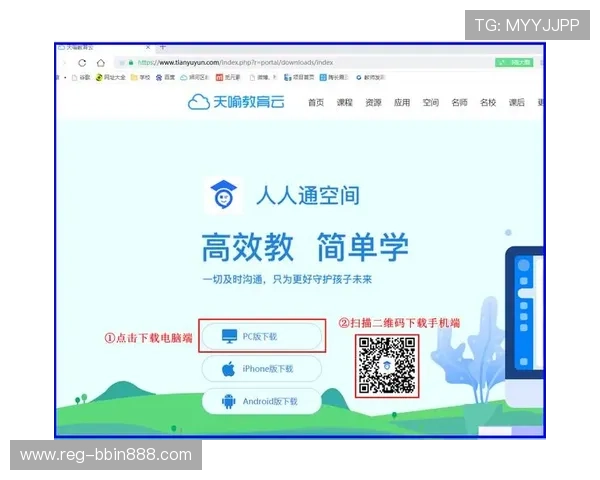Click the 人人通空间 title text
600x480 pixels.
308,195
